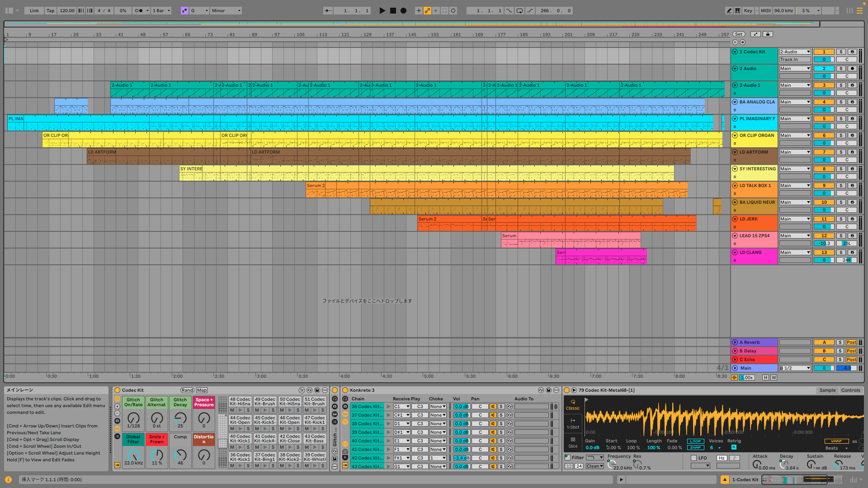
Task: Select 1-Shot mode in Simpler
Action: 573,423
